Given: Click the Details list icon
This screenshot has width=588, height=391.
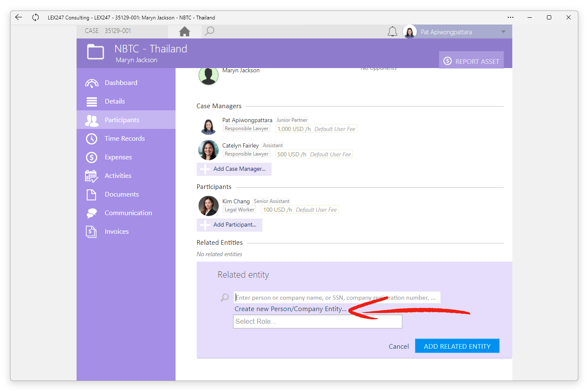Looking at the screenshot, I should (92, 101).
